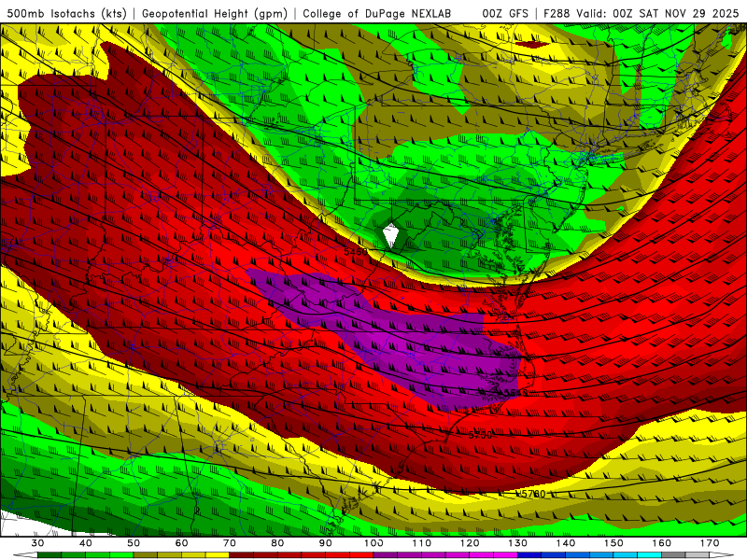The image size is (747, 560).
Task: Click the "College of DuPage NEXLAB" credit
Action: tap(377, 14)
